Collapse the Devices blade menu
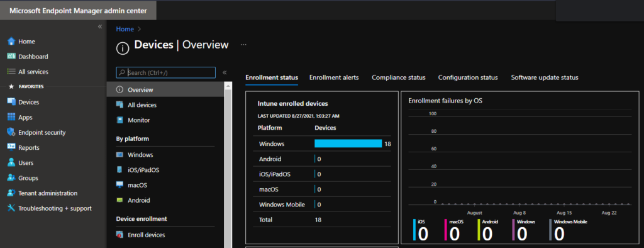Viewport: 644px width, 248px height. [225, 72]
